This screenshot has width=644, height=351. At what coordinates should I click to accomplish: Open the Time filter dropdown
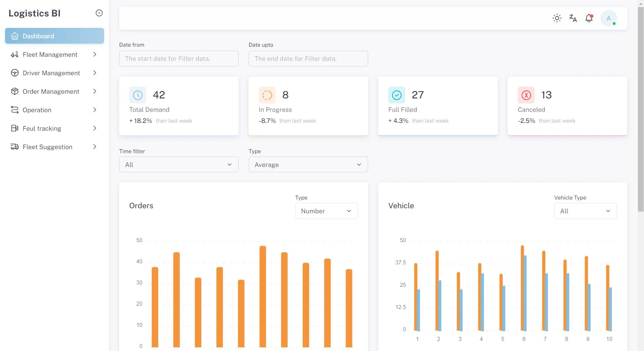179,165
